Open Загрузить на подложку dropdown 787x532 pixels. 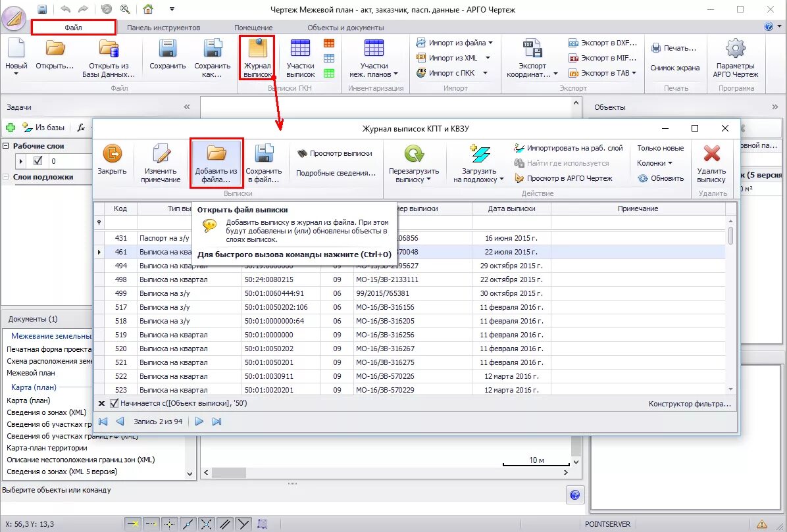point(501,180)
